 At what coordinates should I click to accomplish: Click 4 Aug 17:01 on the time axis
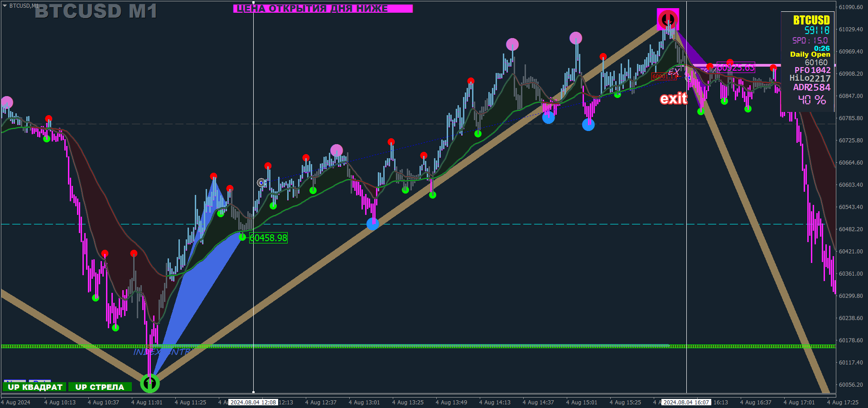click(799, 403)
